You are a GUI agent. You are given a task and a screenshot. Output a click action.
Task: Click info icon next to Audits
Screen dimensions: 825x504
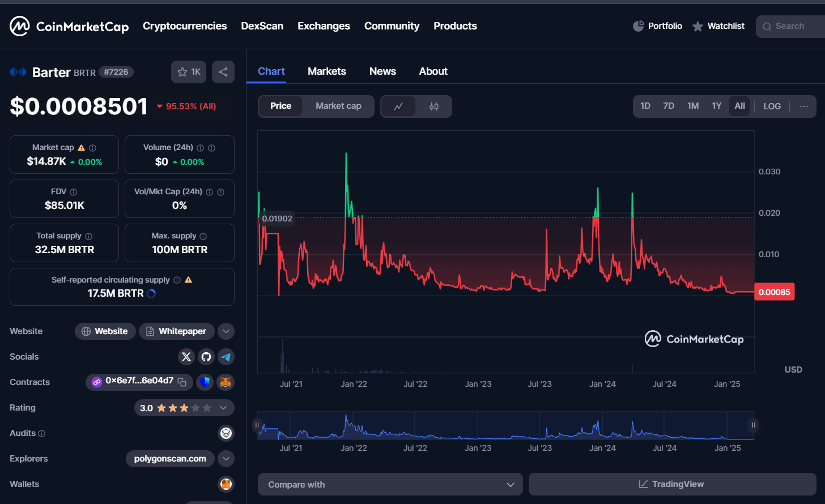(41, 434)
